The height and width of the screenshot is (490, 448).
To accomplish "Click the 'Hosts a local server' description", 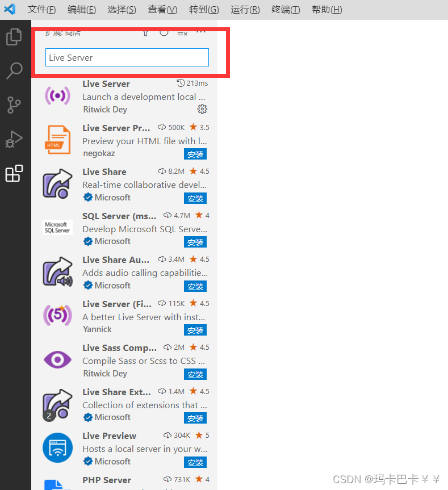I will click(x=145, y=449).
